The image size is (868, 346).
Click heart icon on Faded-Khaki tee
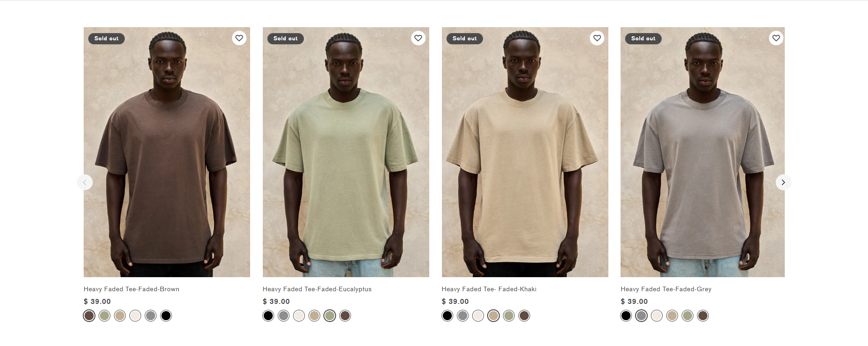coord(597,38)
